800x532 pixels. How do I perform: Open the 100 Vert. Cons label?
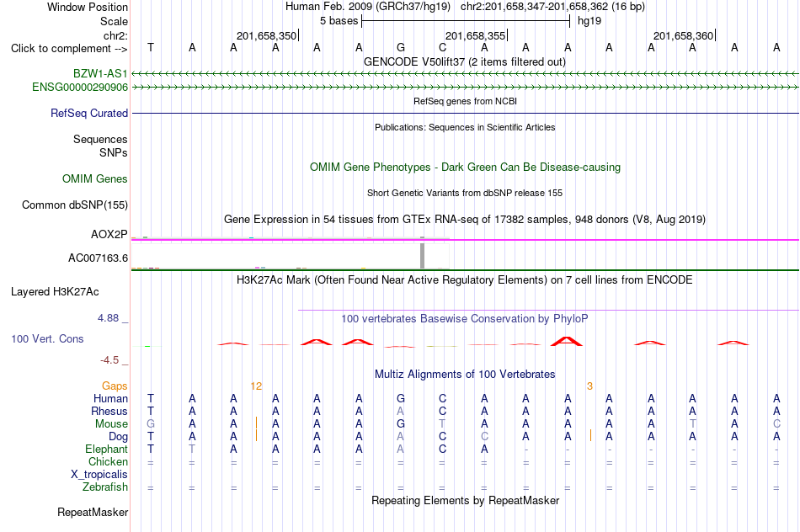pos(47,338)
